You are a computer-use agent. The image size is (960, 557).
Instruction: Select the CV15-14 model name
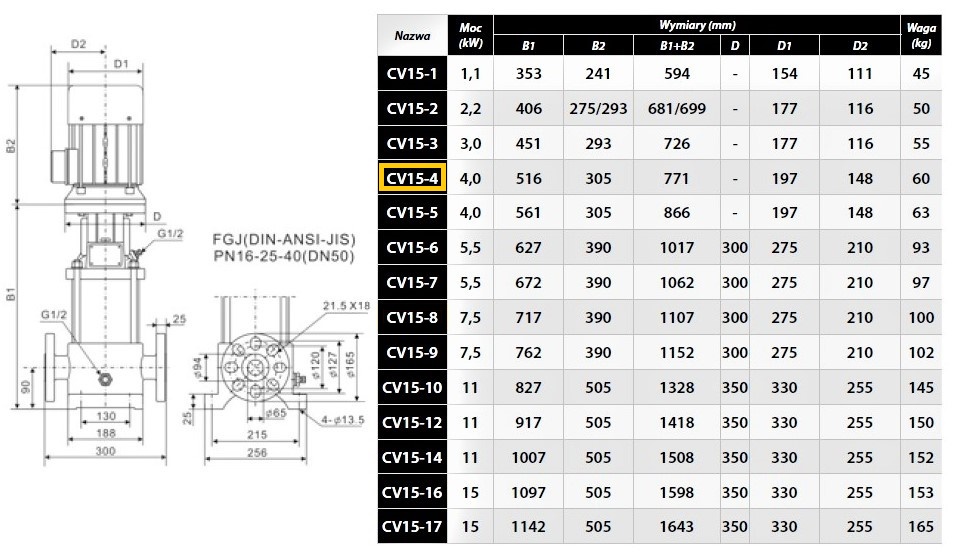pyautogui.click(x=412, y=457)
